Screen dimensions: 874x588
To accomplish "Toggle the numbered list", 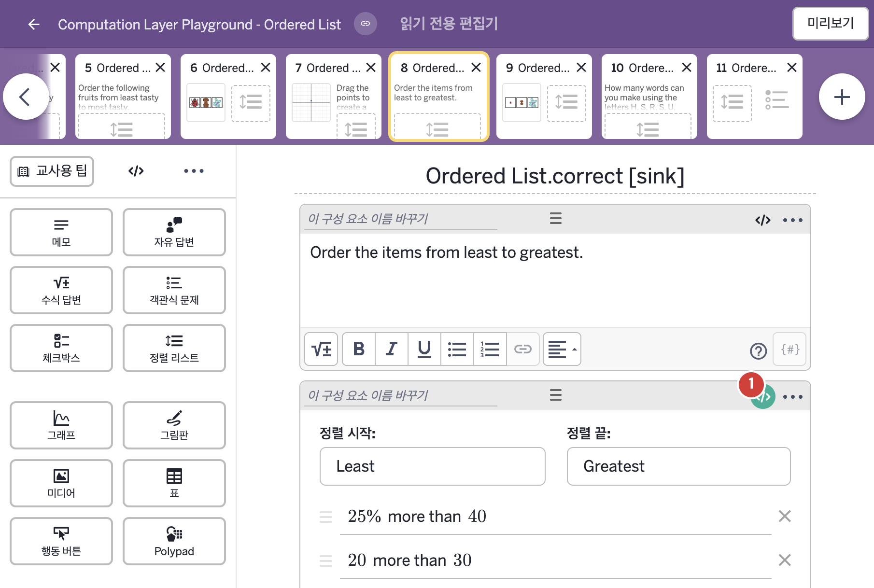I will point(490,349).
